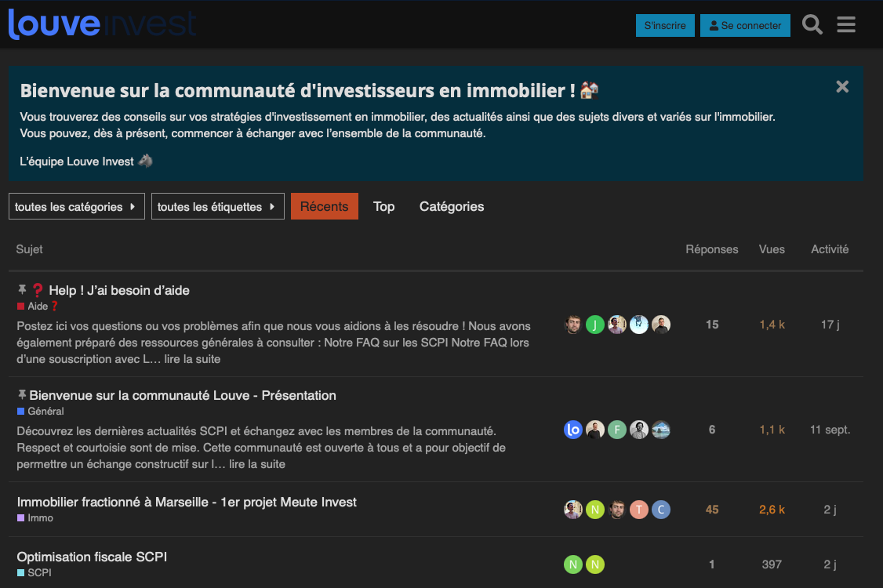Dismiss the welcome banner with the X

[x=842, y=86]
